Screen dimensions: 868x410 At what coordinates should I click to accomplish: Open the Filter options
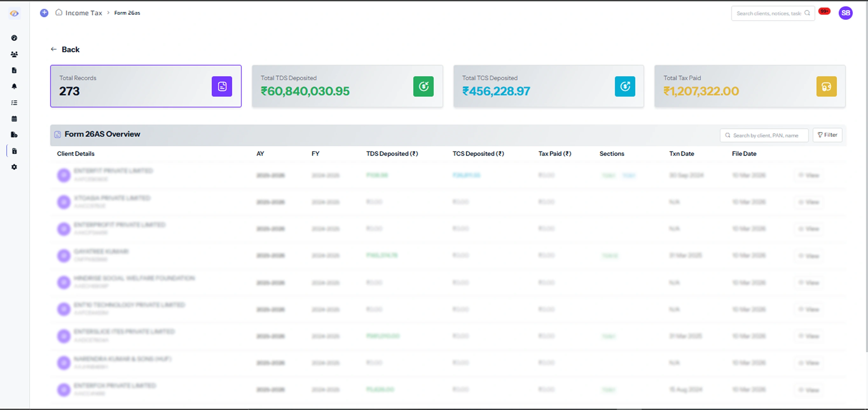click(827, 135)
